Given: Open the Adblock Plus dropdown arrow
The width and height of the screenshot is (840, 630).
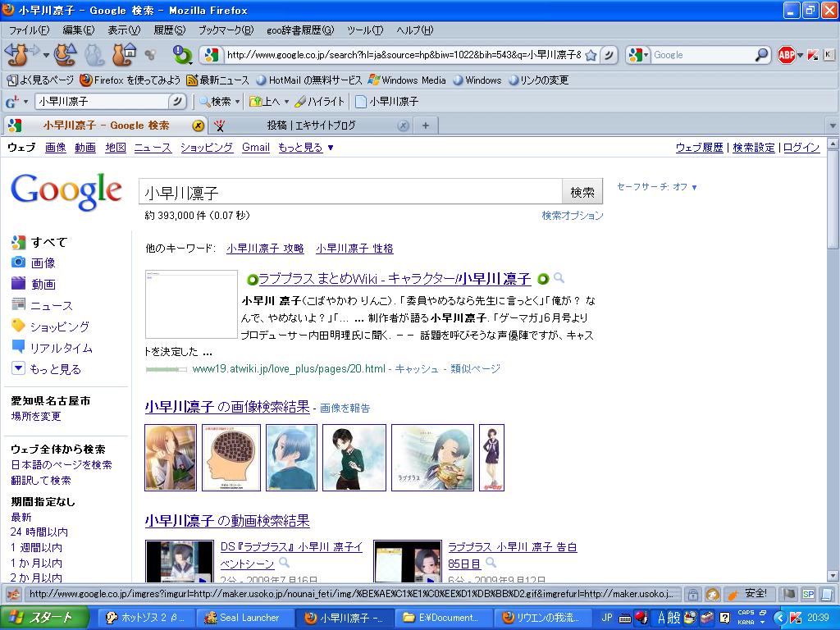Looking at the screenshot, I should coord(801,55).
